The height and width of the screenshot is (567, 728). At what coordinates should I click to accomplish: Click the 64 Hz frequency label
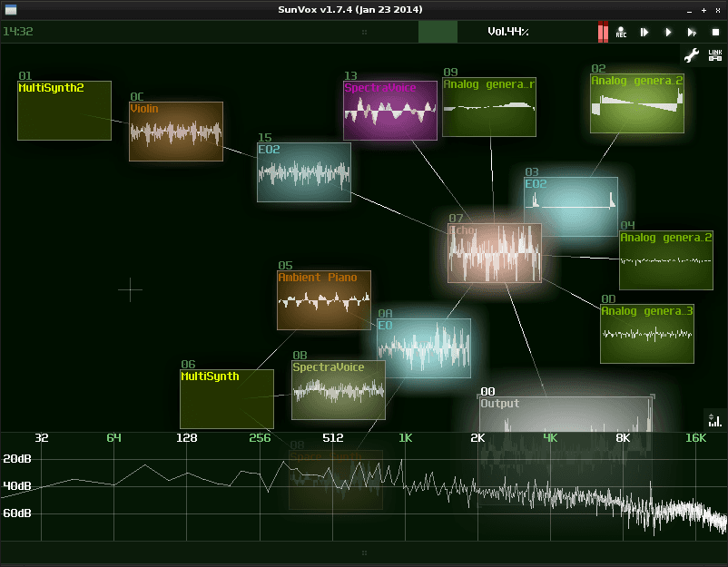point(113,437)
